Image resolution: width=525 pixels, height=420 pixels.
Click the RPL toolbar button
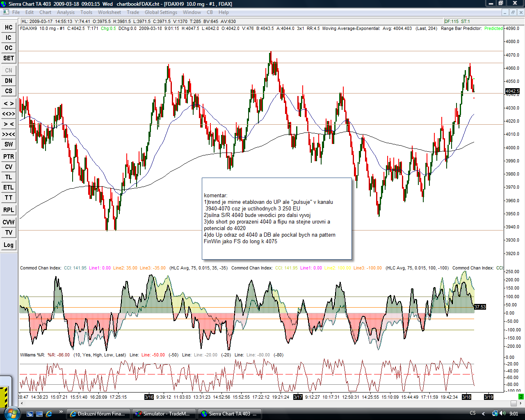tap(9, 210)
